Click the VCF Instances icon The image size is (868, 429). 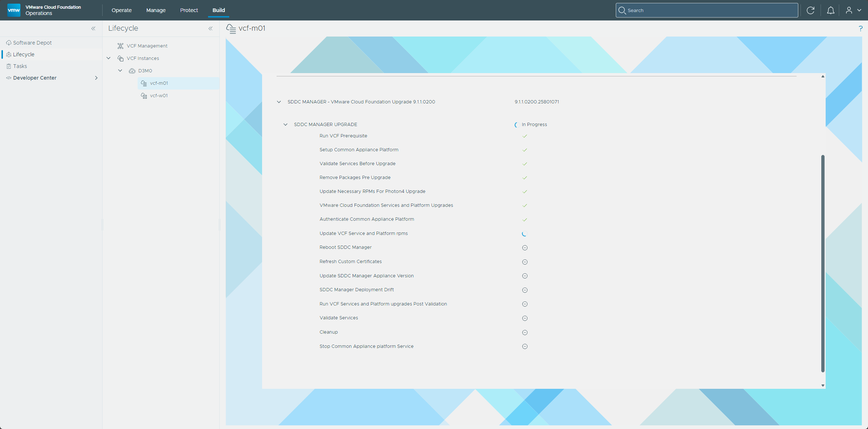pyautogui.click(x=120, y=58)
